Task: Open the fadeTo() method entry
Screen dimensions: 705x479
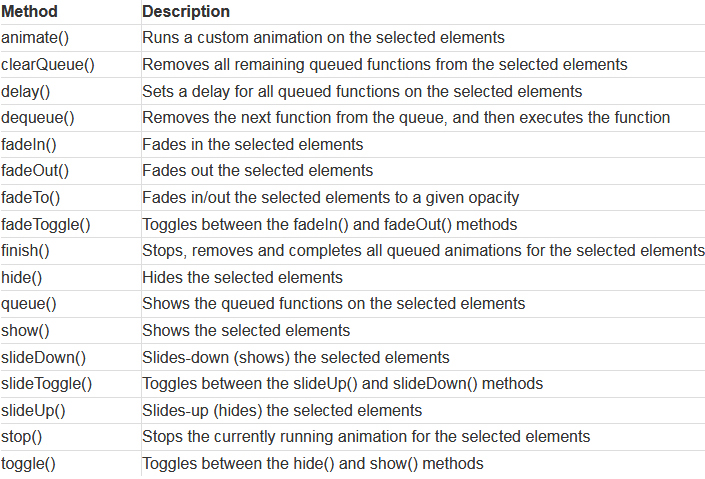Action: point(31,197)
